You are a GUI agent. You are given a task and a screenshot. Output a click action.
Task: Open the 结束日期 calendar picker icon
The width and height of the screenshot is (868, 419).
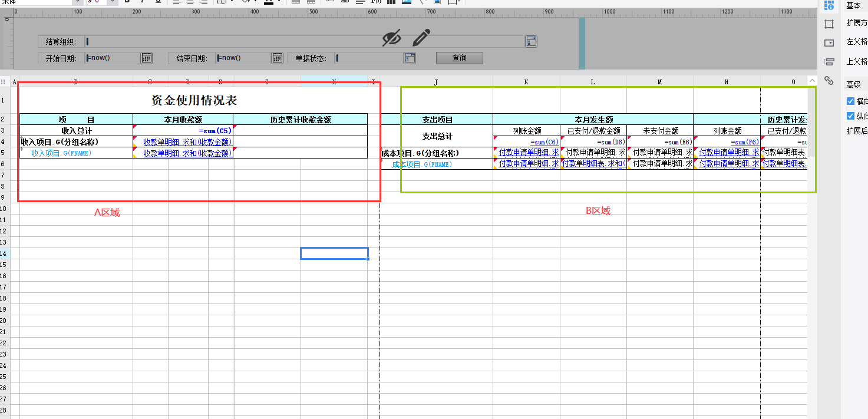[277, 58]
